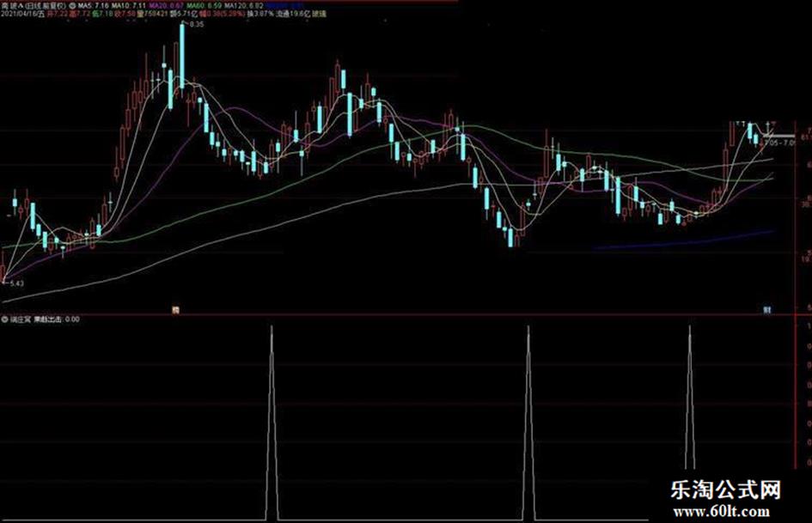Click the rightmost white signal spike in the indicator panel
This screenshot has width=812, height=523.
tap(689, 398)
